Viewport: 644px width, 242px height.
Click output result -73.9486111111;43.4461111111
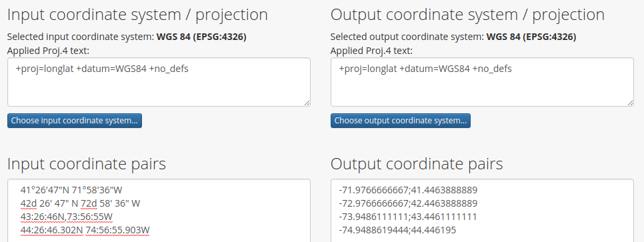pos(408,217)
